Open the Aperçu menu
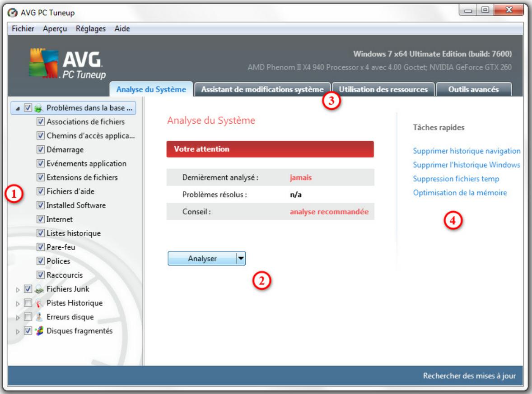The height and width of the screenshot is (394, 532). pos(55,28)
